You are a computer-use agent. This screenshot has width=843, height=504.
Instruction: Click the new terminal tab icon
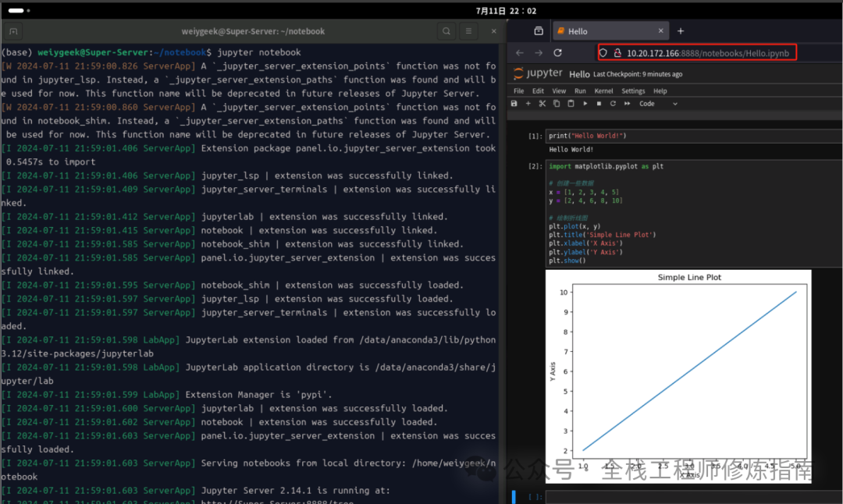[x=13, y=31]
